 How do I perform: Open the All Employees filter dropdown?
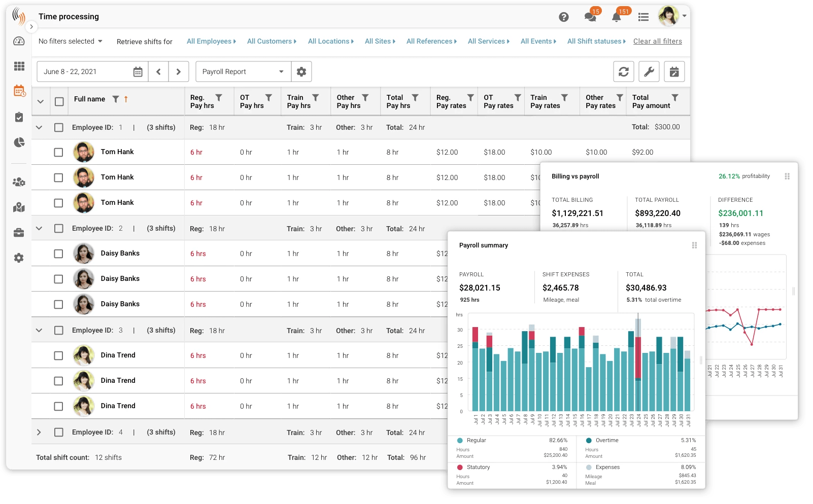point(211,41)
